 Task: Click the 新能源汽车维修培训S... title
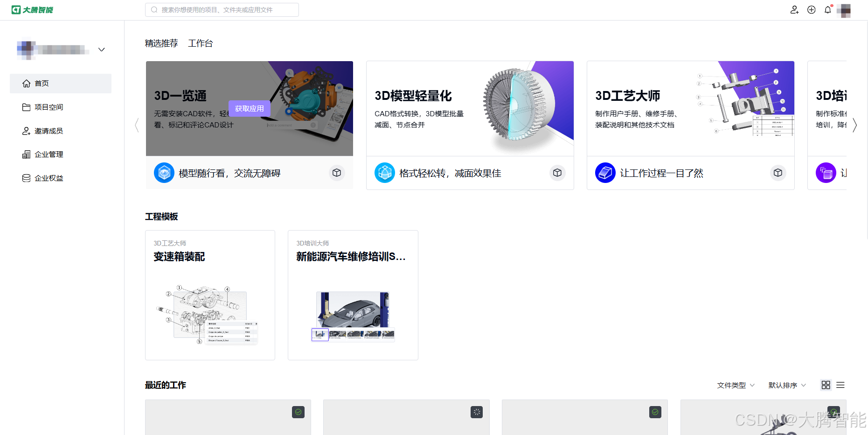coord(351,257)
